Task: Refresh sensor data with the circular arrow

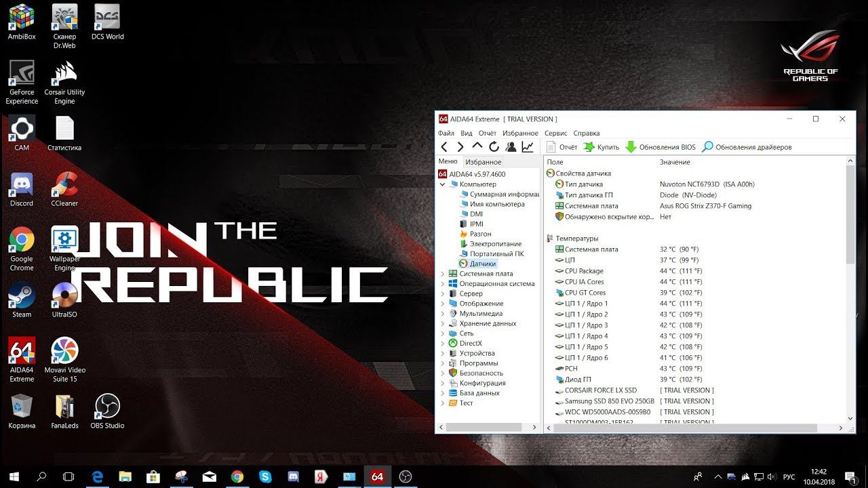Action: pos(494,147)
